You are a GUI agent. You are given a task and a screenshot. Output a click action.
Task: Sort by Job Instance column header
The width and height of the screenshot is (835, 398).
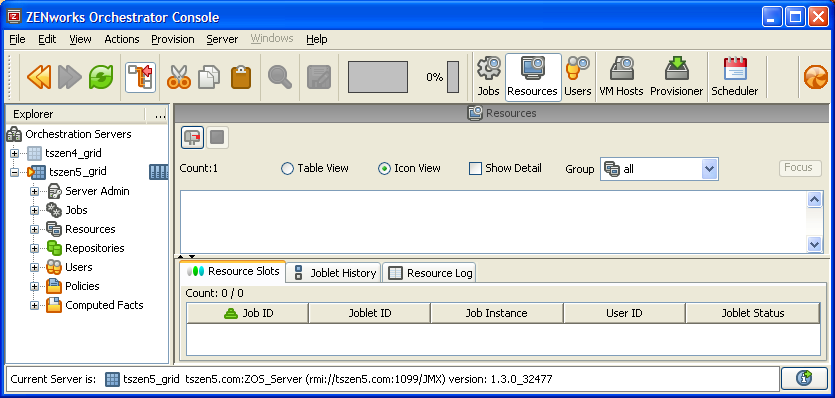(496, 313)
